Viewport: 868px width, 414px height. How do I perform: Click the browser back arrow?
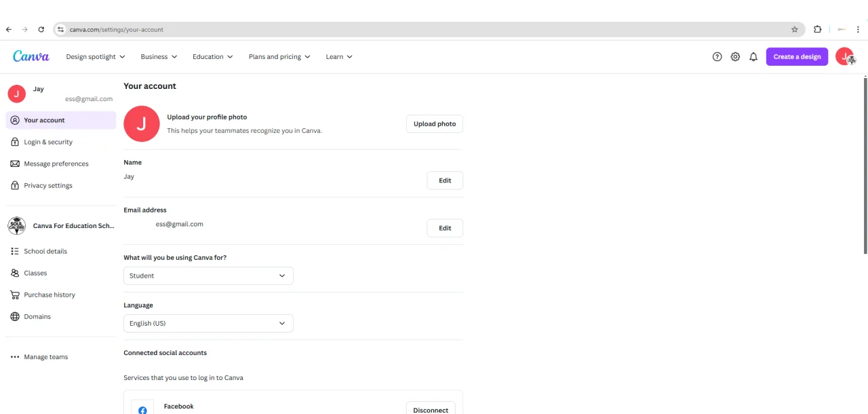[9, 30]
